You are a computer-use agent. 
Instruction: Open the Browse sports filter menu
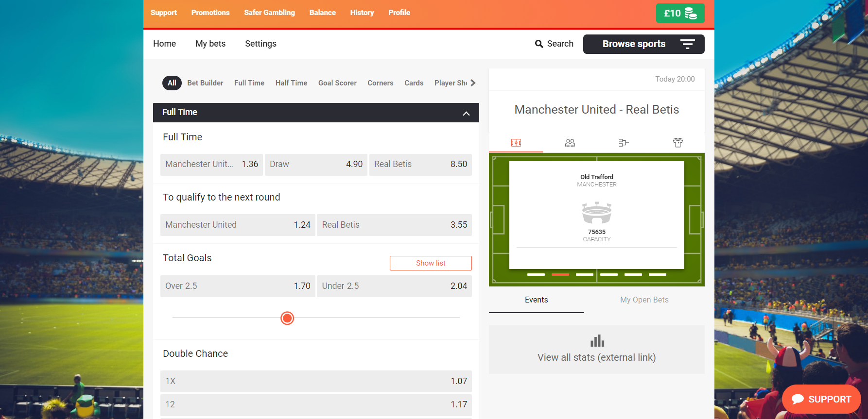(x=643, y=44)
